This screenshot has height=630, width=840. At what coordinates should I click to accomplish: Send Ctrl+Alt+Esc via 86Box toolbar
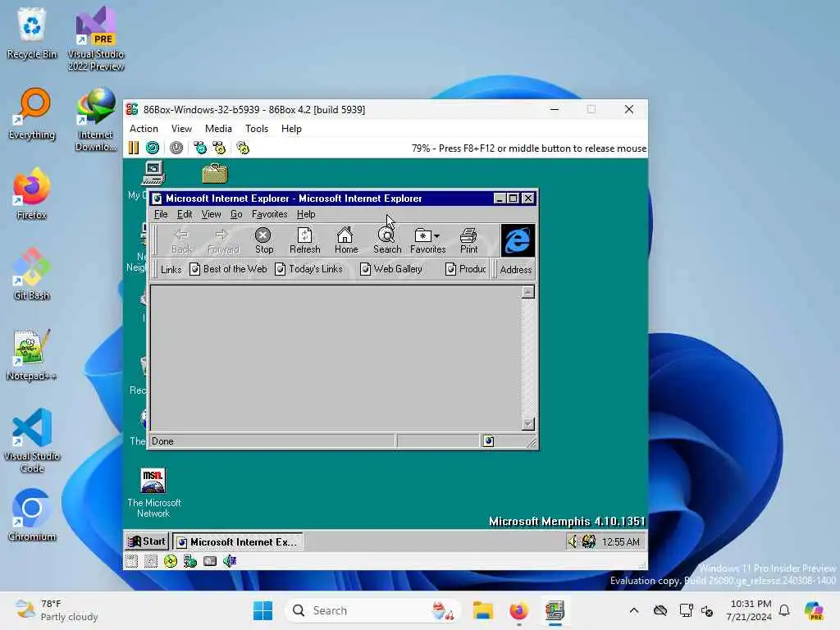point(219,148)
